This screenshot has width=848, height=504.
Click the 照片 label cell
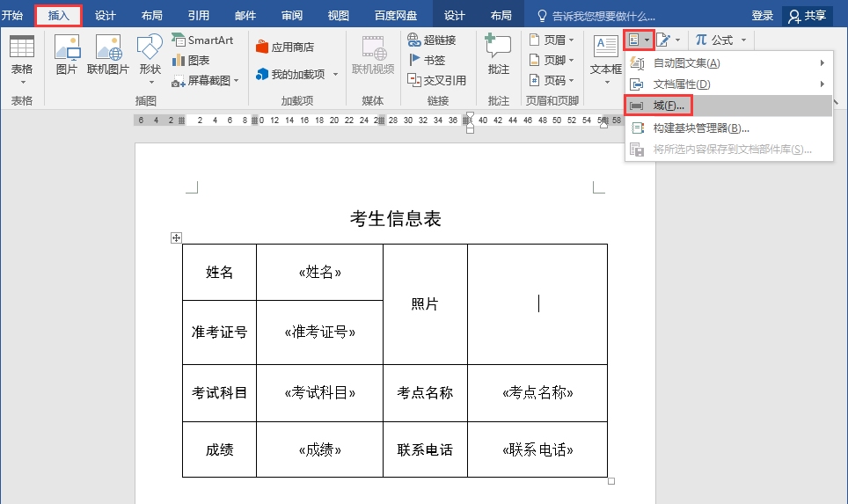pos(425,304)
